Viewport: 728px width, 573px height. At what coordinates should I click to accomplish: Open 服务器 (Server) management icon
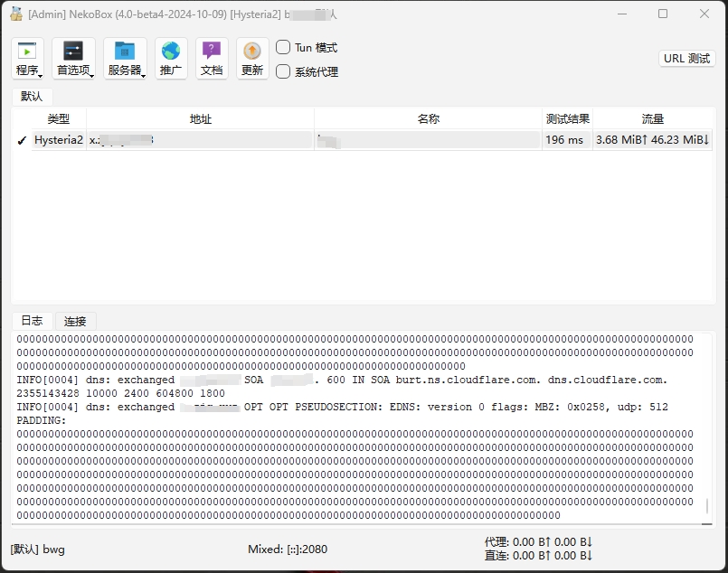click(x=122, y=52)
